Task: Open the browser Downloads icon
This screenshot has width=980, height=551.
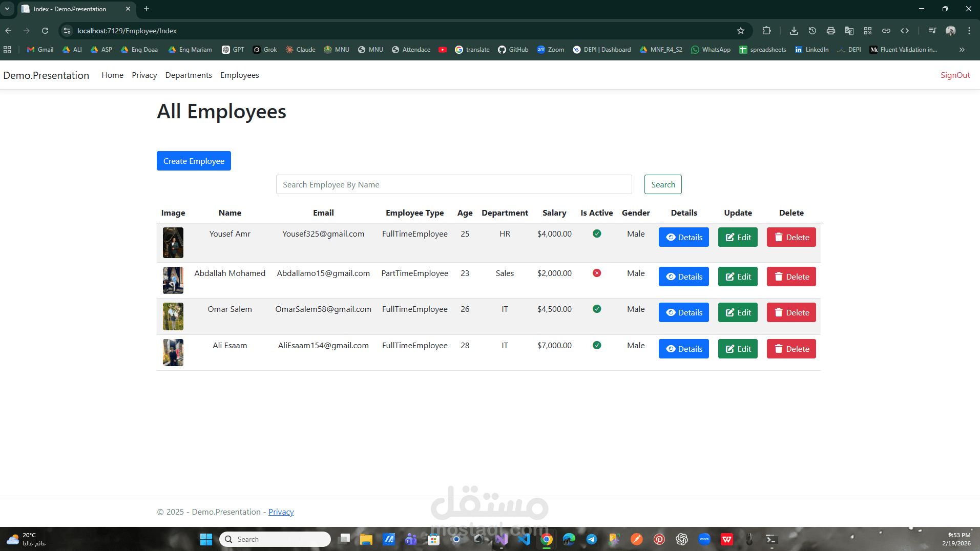Action: [x=794, y=31]
